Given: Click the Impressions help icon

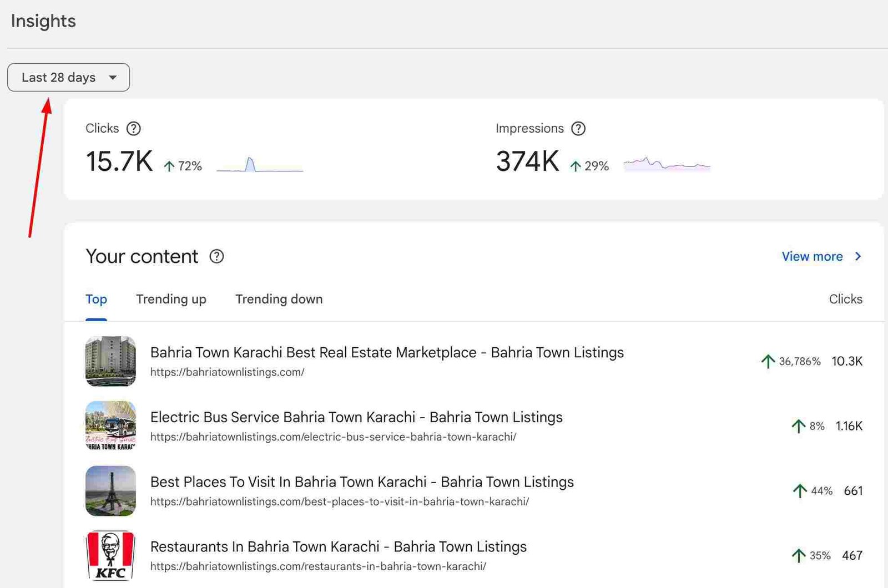Looking at the screenshot, I should click(x=578, y=128).
